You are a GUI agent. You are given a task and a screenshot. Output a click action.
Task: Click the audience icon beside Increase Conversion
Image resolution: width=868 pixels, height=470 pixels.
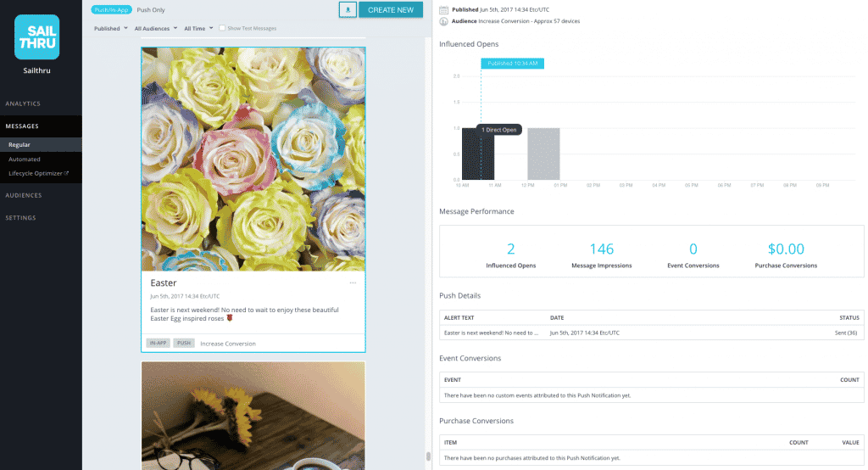[443, 21]
